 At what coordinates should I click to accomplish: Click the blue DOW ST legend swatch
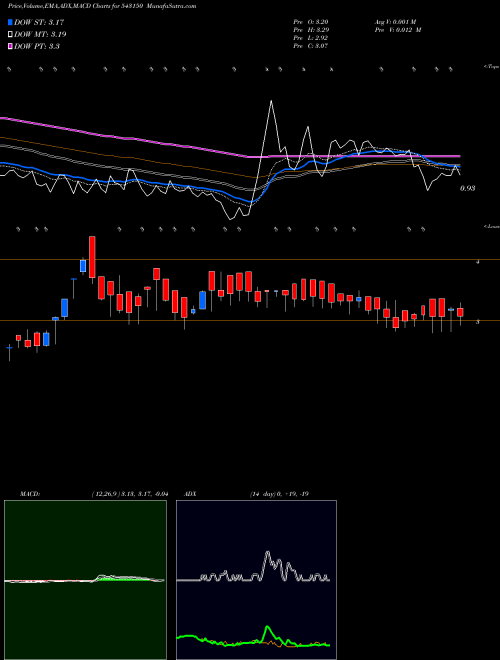11,22
